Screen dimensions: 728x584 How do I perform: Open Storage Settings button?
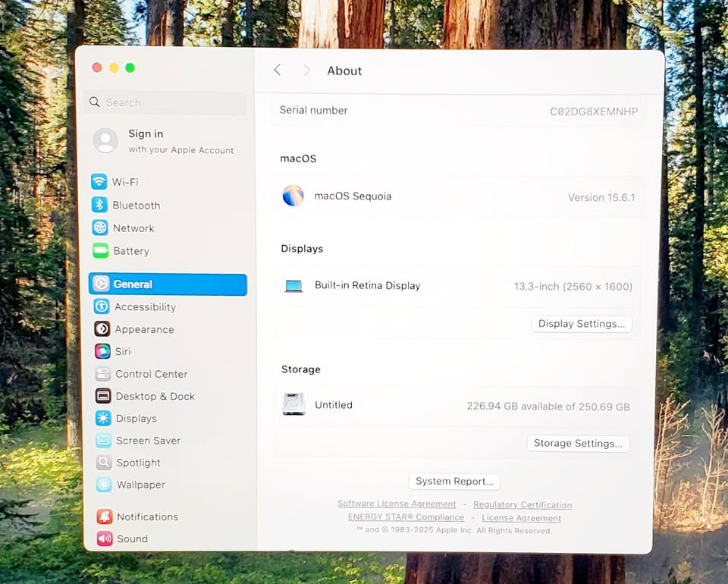(x=578, y=444)
